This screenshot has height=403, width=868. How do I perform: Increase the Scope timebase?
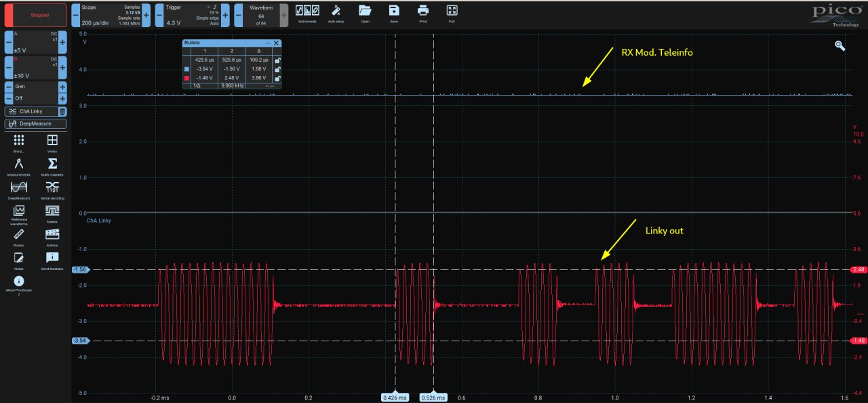146,14
